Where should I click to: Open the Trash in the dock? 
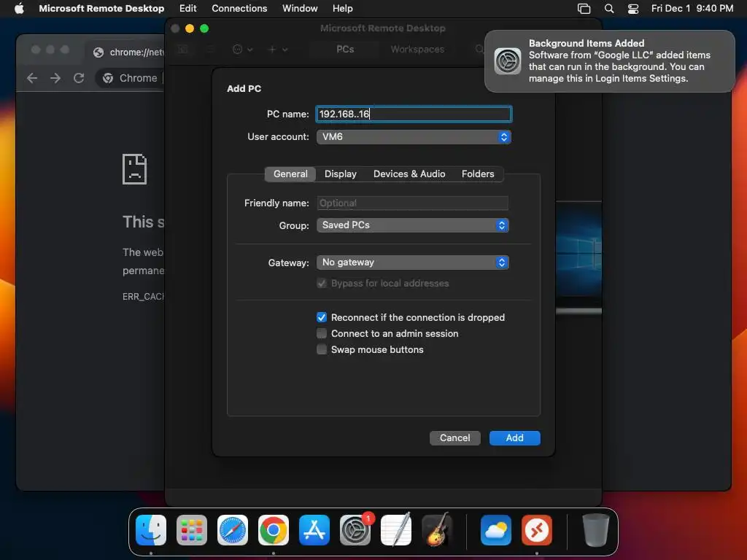[595, 530]
